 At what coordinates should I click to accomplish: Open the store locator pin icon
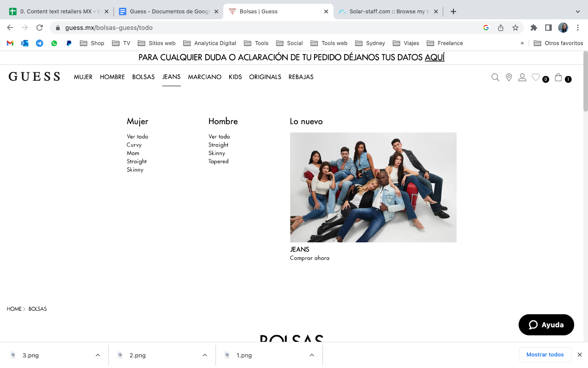(509, 77)
